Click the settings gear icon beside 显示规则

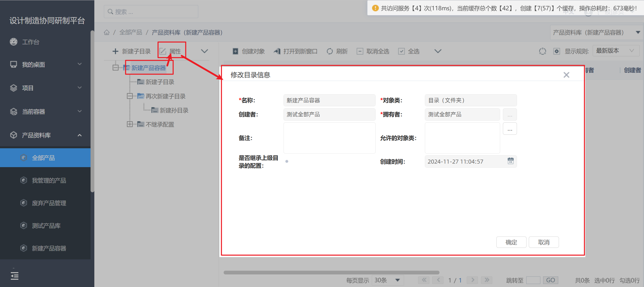coord(556,51)
